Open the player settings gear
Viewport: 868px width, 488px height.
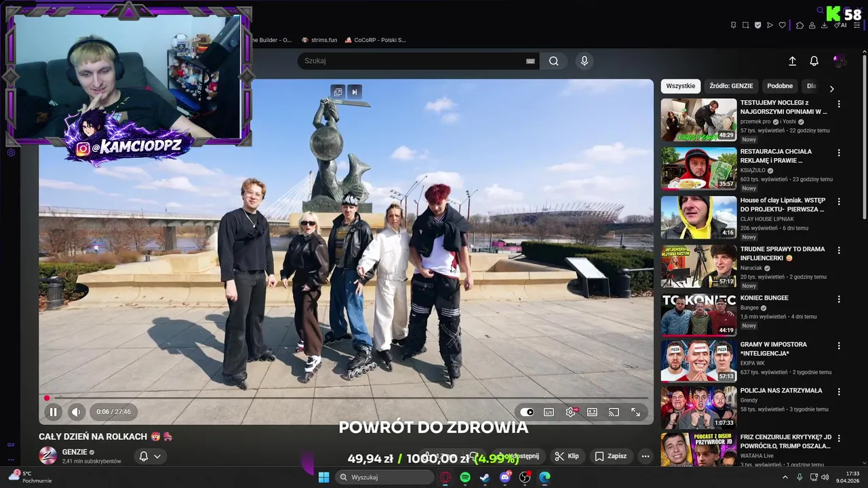[x=571, y=411]
